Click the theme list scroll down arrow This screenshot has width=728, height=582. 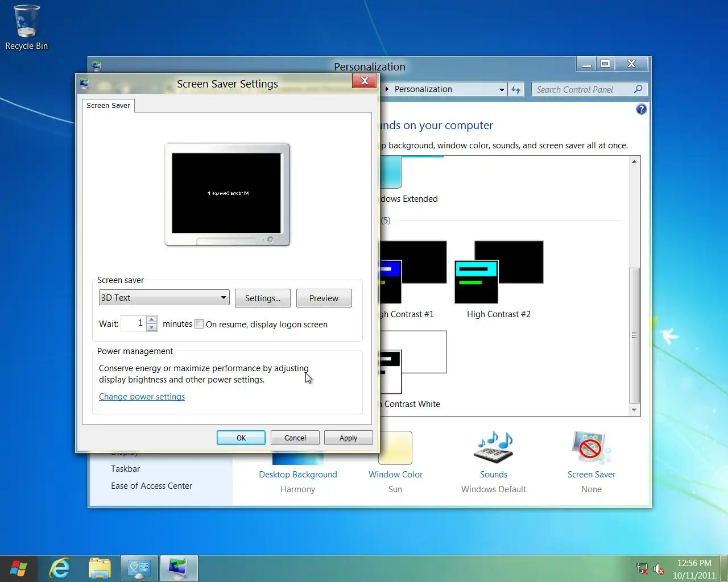(634, 410)
